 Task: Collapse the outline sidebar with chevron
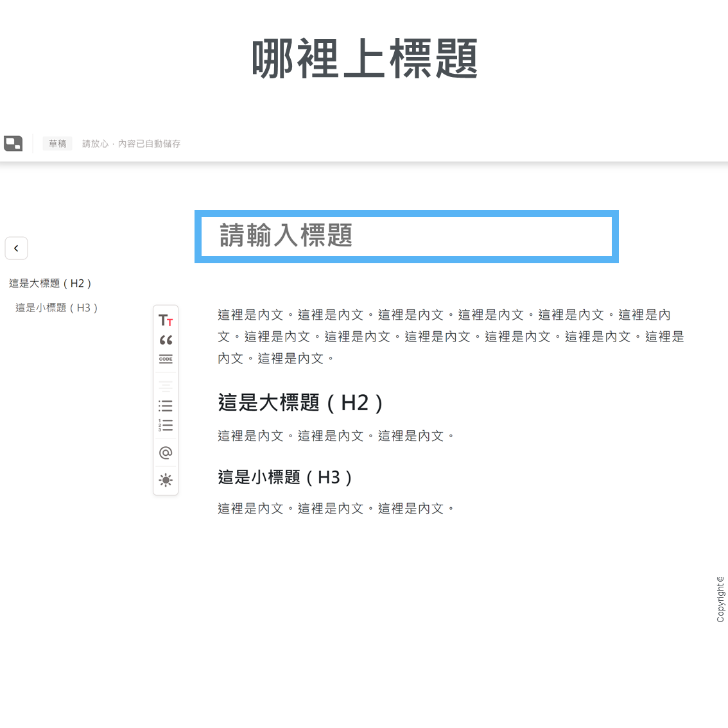pos(16,248)
